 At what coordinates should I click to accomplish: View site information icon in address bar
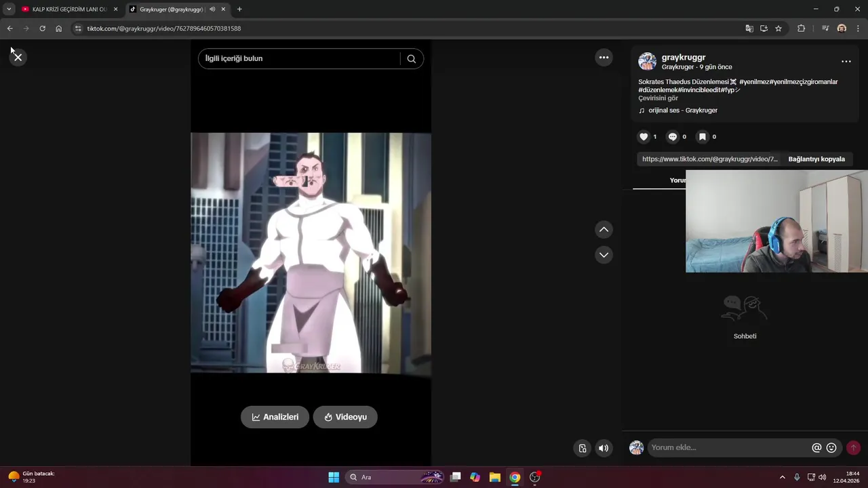(78, 28)
